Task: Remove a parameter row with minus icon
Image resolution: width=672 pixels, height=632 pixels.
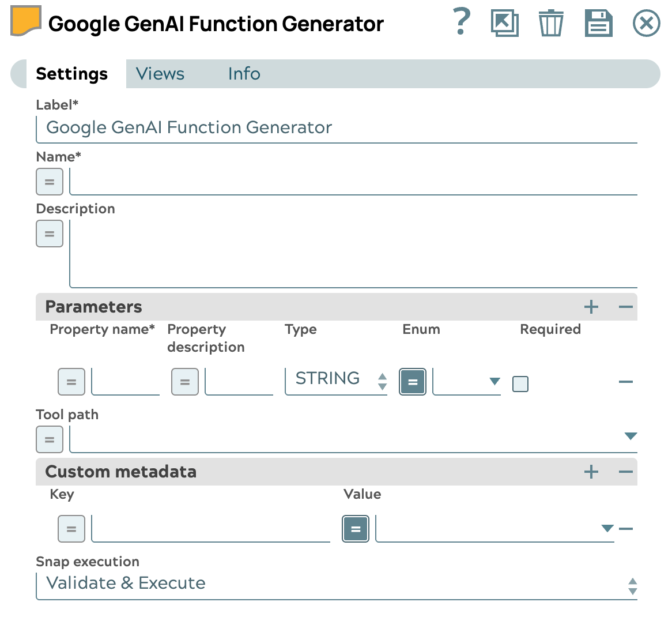Action: coord(625,381)
